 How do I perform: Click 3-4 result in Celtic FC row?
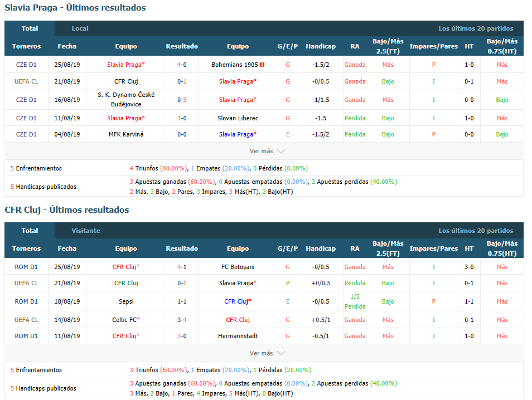(182, 320)
